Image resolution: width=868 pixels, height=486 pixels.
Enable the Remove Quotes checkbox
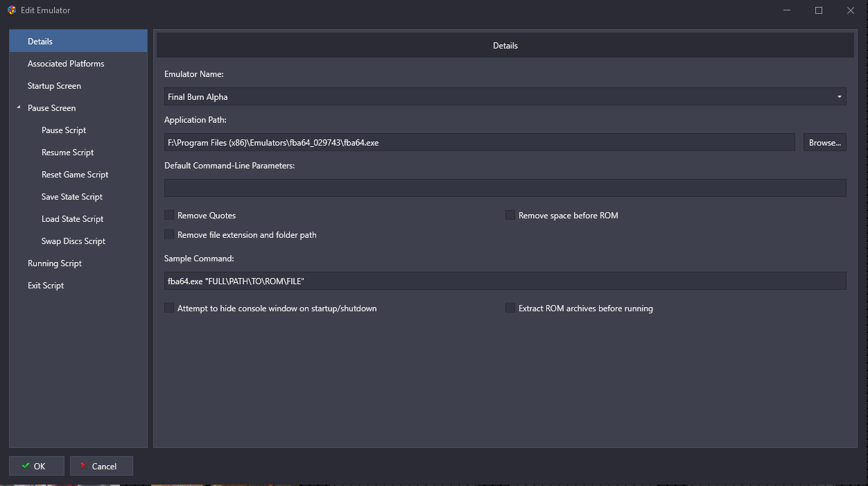(169, 216)
